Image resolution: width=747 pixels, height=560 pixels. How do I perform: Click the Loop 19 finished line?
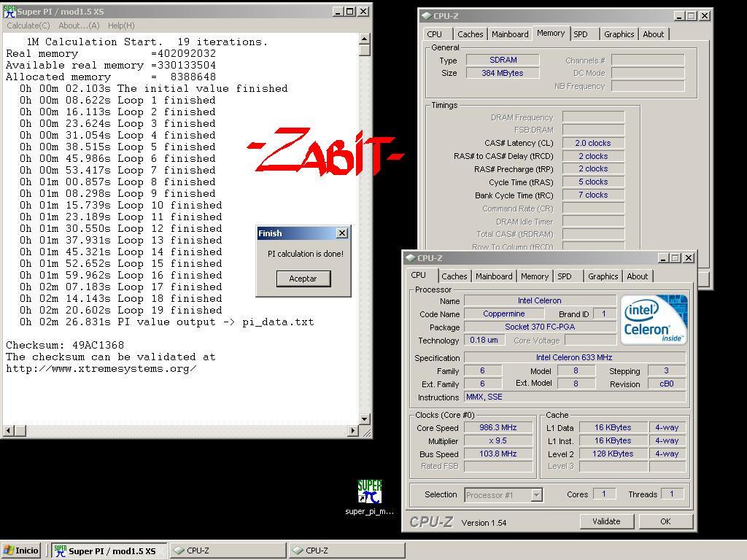pyautogui.click(x=120, y=310)
